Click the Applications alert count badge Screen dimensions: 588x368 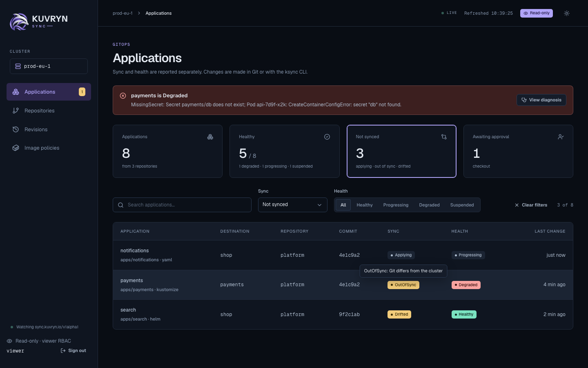82,92
